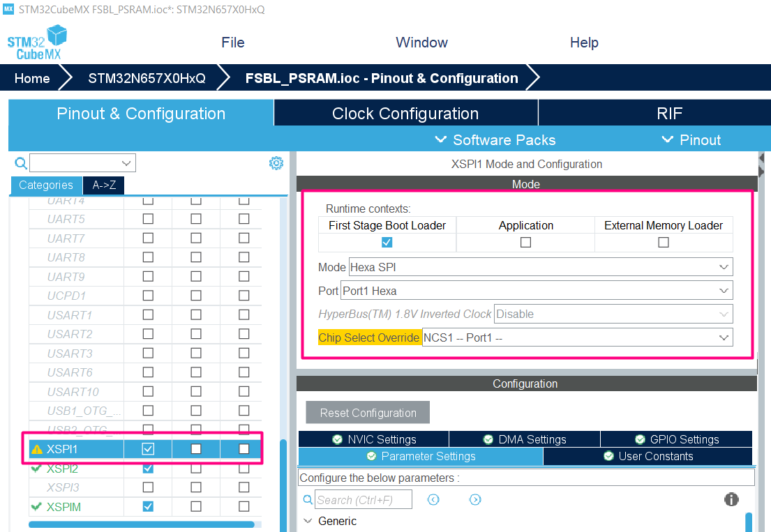Switch to the Clock Configuration tab
The image size is (771, 532).
coord(405,113)
